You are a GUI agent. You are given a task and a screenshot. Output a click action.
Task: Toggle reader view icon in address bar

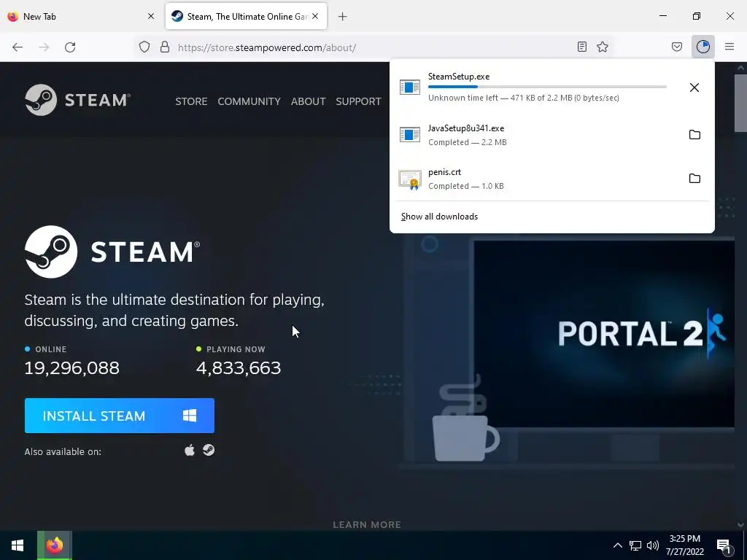[x=581, y=47]
